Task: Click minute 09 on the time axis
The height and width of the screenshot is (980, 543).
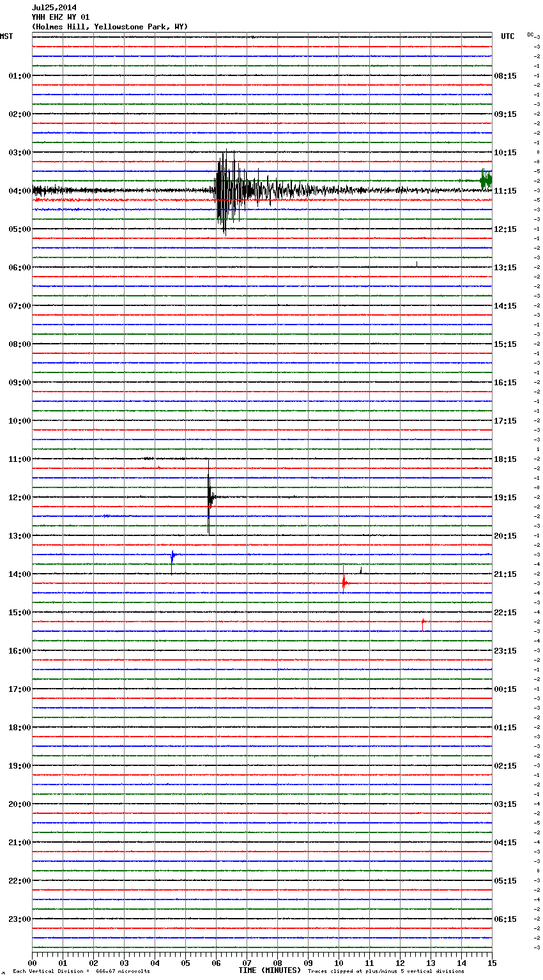Action: click(308, 963)
